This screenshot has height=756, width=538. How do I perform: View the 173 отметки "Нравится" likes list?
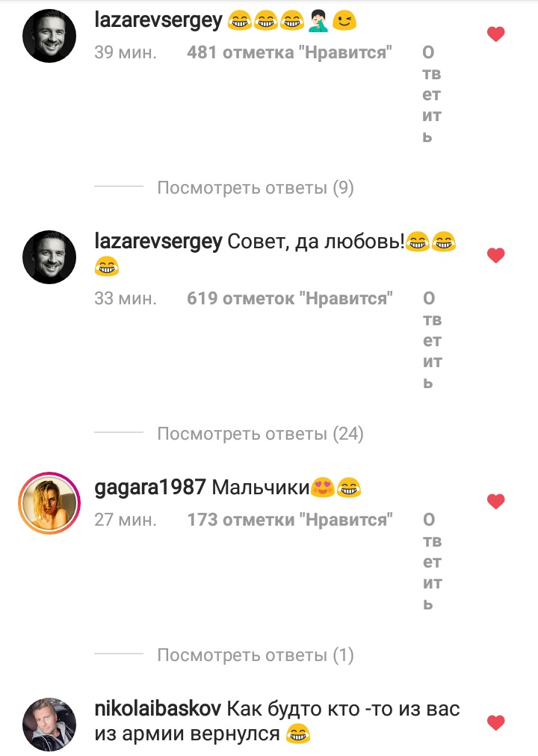[x=290, y=520]
